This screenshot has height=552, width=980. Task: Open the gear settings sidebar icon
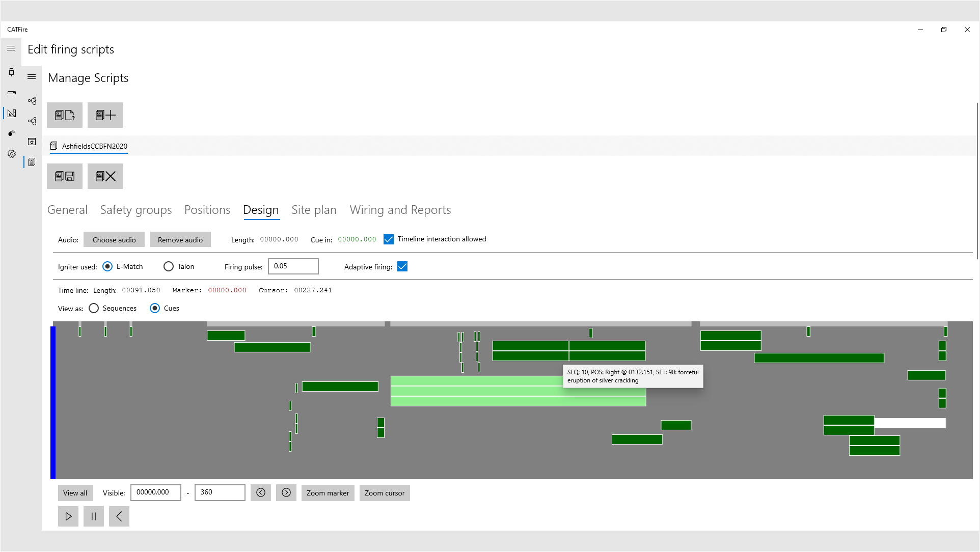[11, 154]
